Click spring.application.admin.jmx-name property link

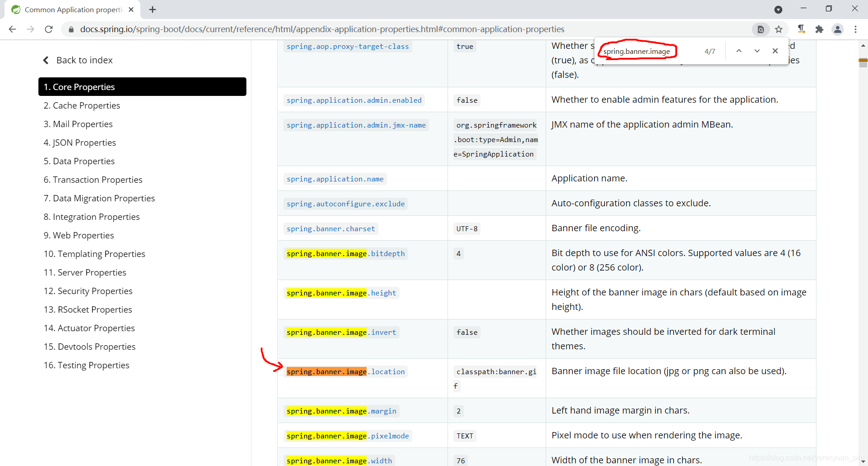pos(356,125)
